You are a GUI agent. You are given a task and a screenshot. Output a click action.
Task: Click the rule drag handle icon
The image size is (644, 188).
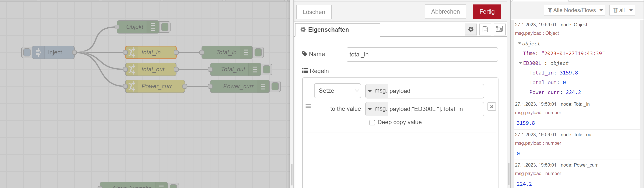click(308, 106)
